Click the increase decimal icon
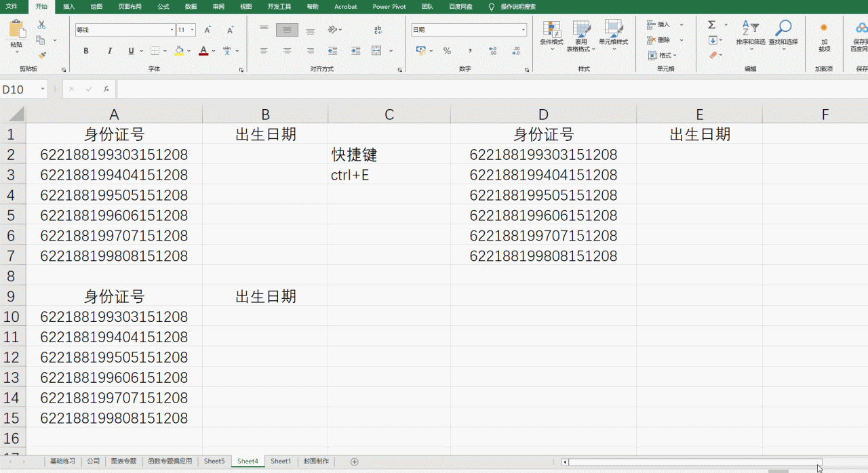The height and width of the screenshot is (473, 868). tap(493, 51)
